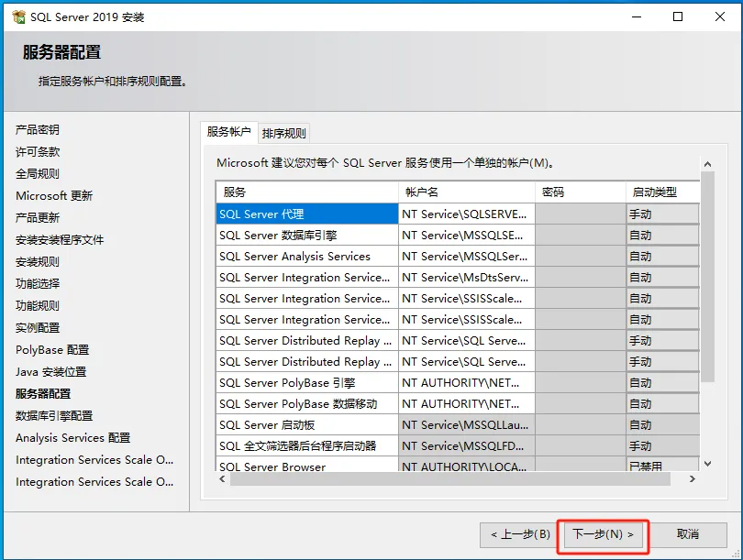
Task: Select 许可条款 step in the sidebar
Action: (x=38, y=152)
